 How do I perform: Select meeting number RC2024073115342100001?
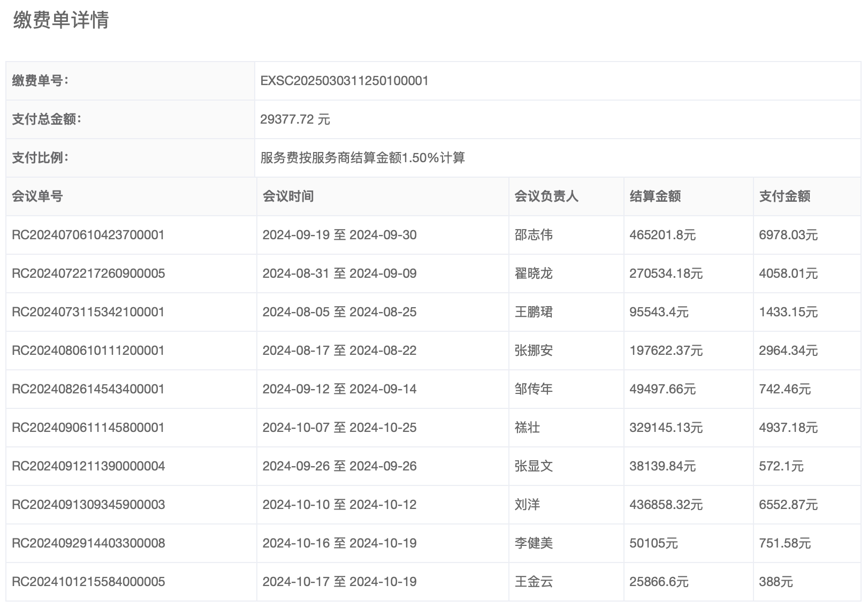coord(88,312)
